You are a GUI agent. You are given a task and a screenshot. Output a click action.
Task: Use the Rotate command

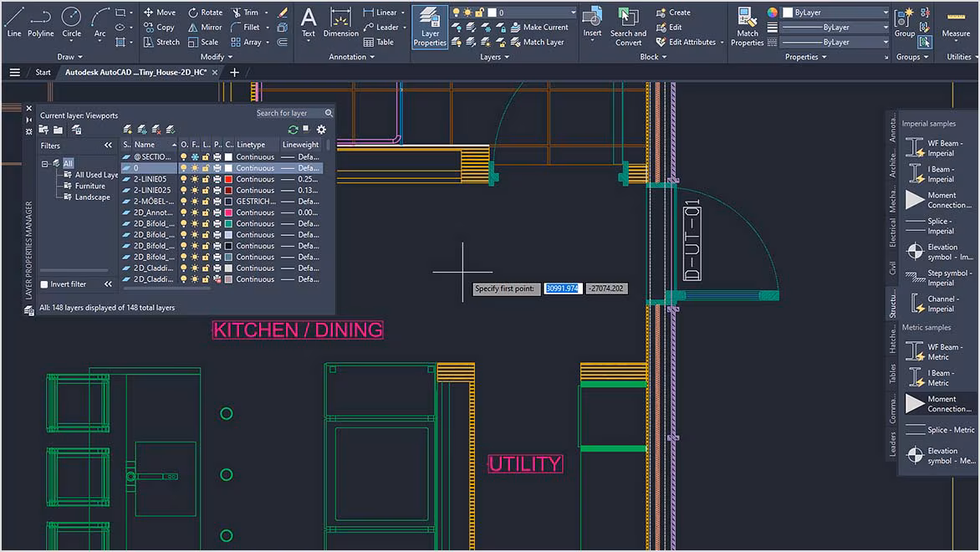[206, 12]
